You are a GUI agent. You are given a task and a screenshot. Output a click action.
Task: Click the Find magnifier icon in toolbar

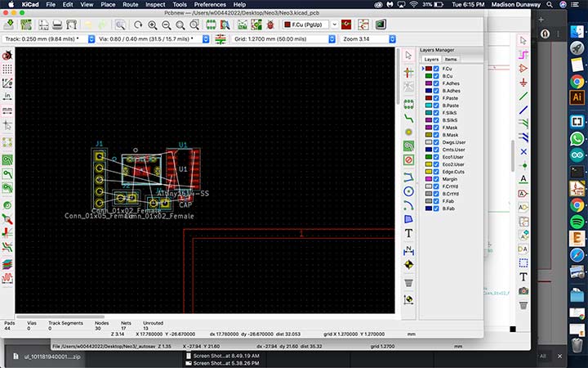click(120, 25)
